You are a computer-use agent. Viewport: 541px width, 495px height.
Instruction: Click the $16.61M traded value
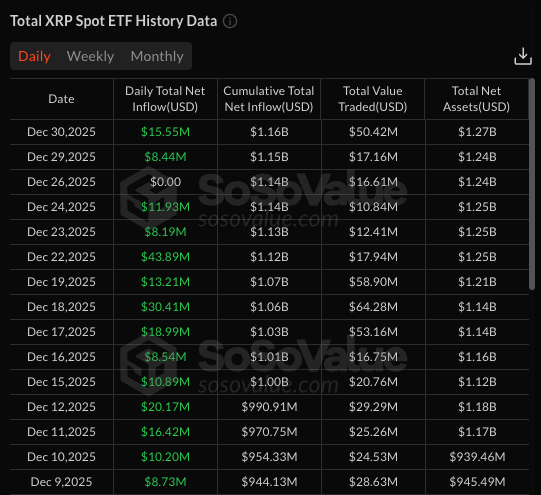tap(373, 182)
